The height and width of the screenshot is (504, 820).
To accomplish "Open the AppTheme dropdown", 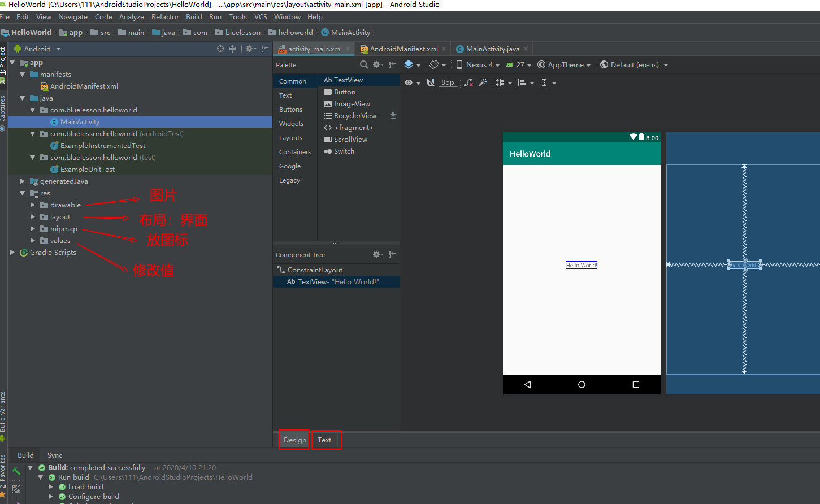I will pos(564,65).
